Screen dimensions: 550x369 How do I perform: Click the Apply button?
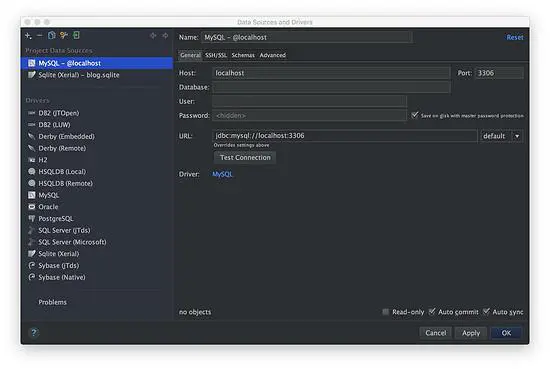point(471,333)
